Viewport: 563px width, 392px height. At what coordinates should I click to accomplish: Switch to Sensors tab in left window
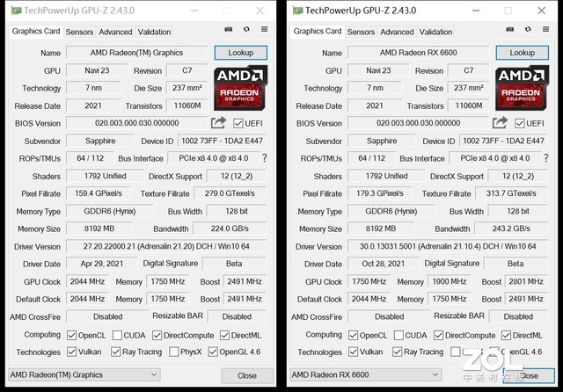pyautogui.click(x=79, y=32)
